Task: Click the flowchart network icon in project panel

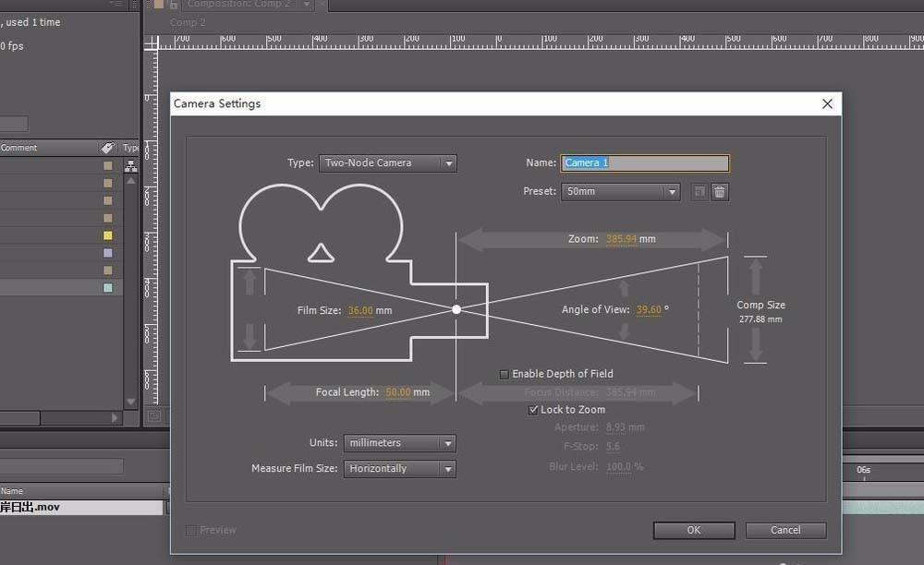Action: pos(130,166)
